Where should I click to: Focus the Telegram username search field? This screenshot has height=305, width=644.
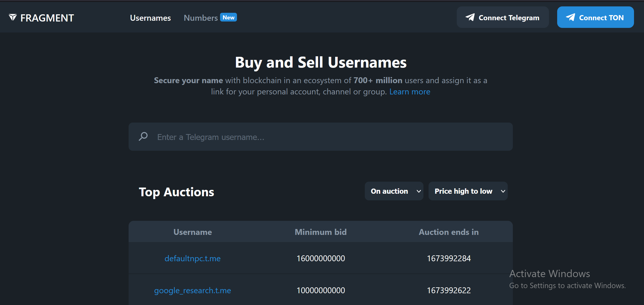320,137
